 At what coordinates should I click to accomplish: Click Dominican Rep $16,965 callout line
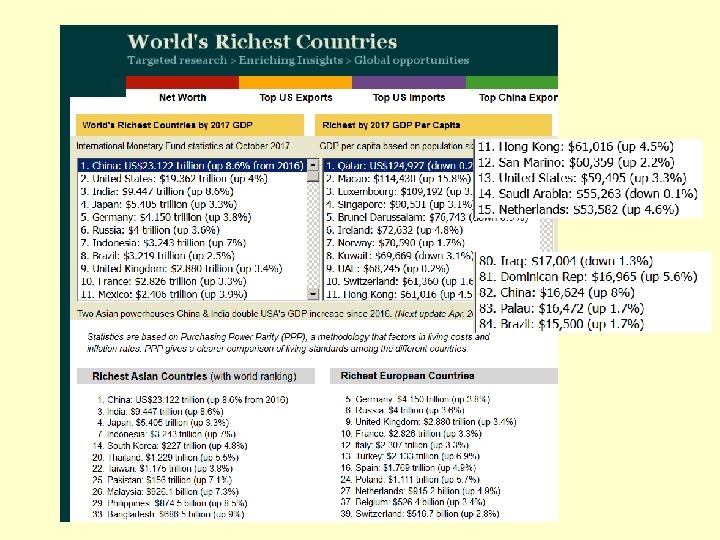click(588, 276)
